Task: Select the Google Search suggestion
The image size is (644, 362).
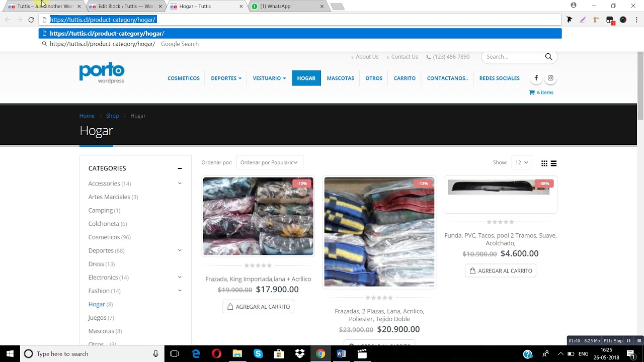Action: (300, 44)
